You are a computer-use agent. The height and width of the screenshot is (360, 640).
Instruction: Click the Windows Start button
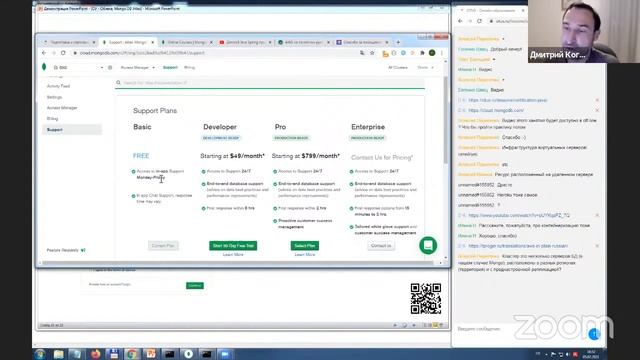(x=40, y=354)
